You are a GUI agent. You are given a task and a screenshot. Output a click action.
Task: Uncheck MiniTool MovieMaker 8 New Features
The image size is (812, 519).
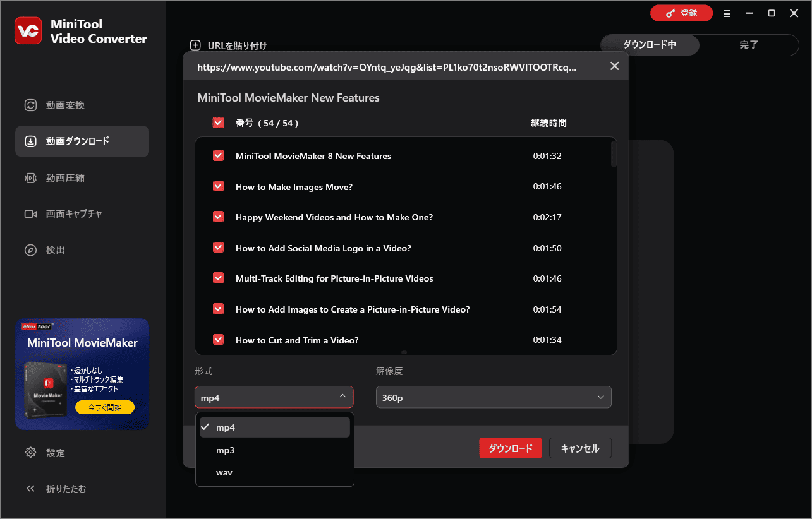point(219,155)
